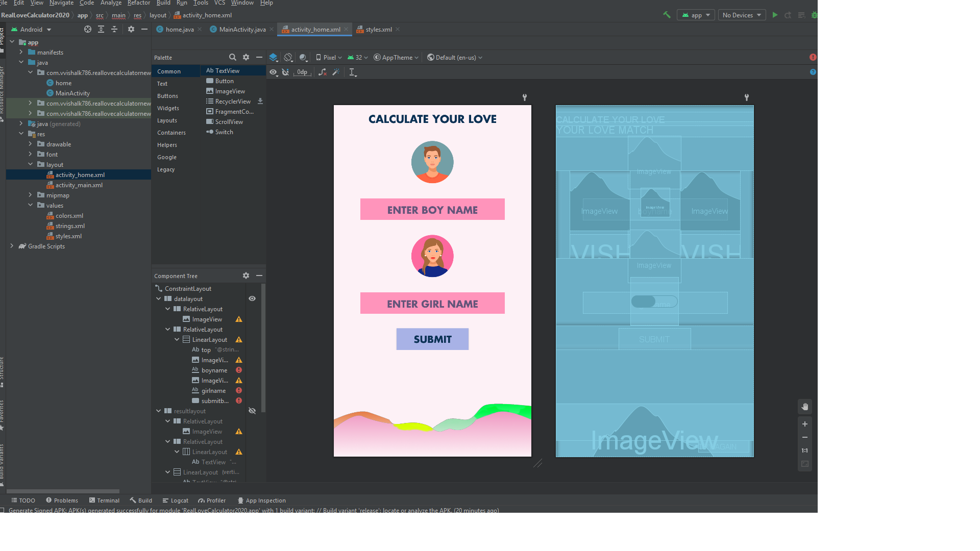Minimize the Palette panel
980x551 pixels.
259,57
